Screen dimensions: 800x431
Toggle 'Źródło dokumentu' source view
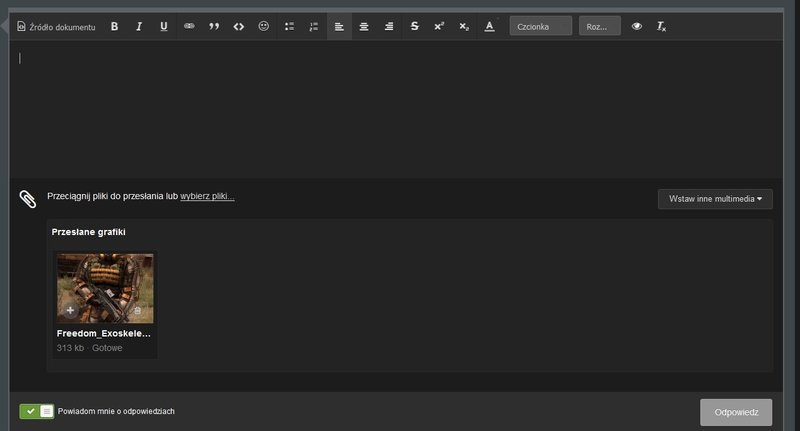point(56,27)
